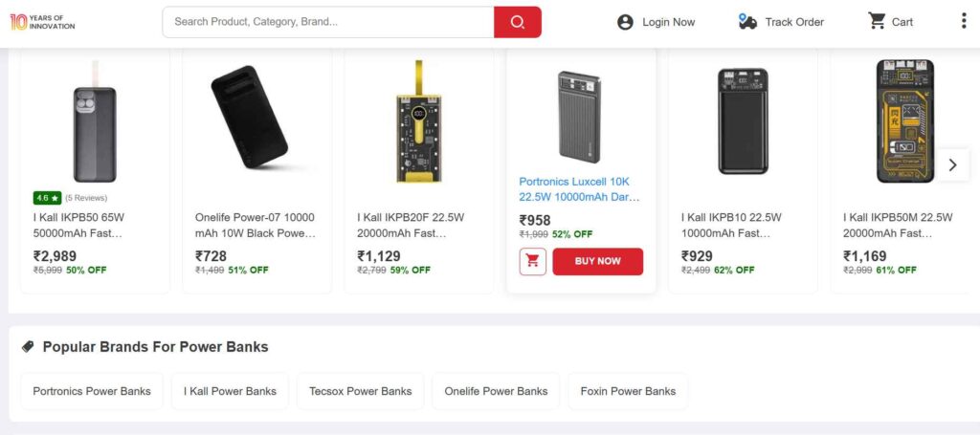Open Foxin Power Banks brand chip
The height and width of the screenshot is (435, 980).
click(x=628, y=391)
